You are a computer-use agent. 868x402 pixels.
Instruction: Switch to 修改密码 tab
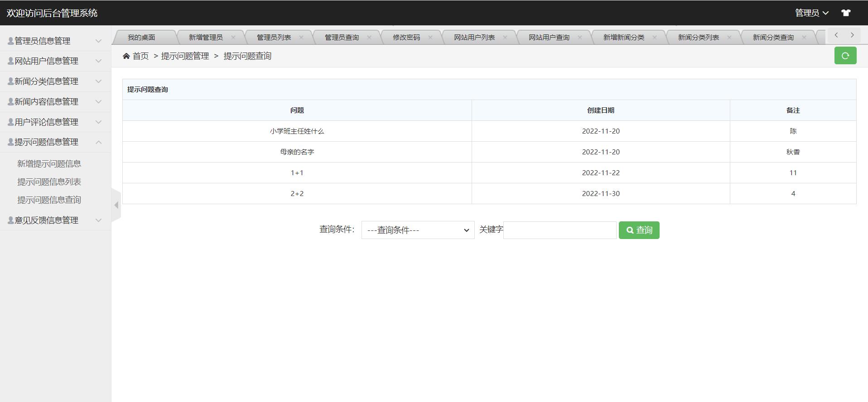[x=406, y=37]
